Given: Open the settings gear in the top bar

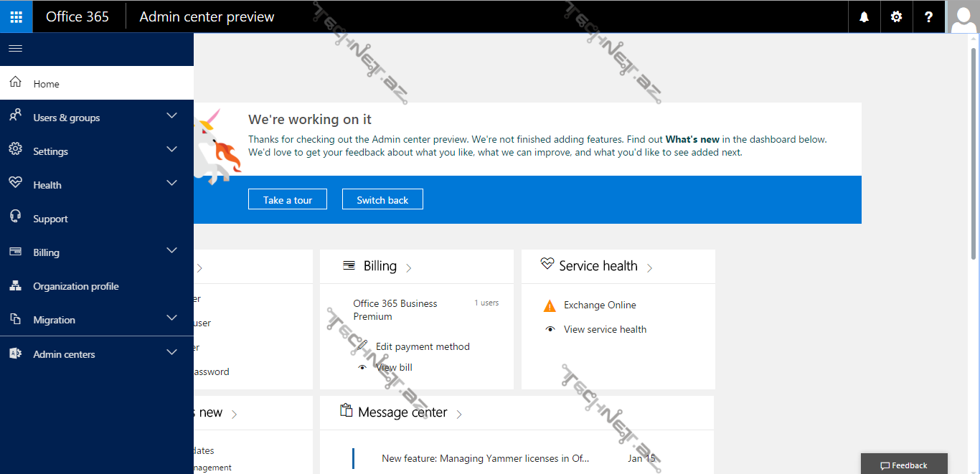Looking at the screenshot, I should pyautogui.click(x=896, y=16).
